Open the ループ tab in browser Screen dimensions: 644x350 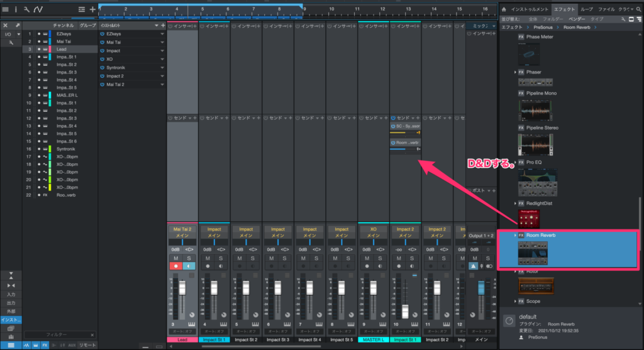pyautogui.click(x=586, y=9)
